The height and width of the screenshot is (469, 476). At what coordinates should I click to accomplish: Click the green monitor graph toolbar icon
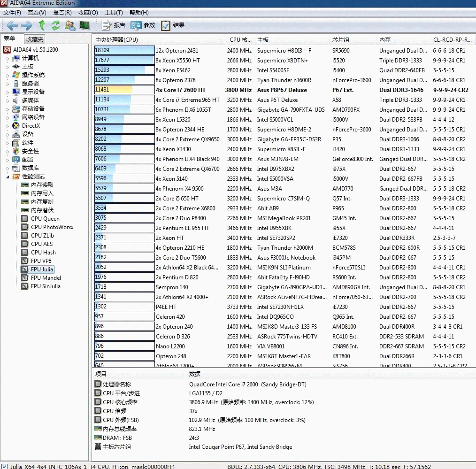[x=84, y=25]
